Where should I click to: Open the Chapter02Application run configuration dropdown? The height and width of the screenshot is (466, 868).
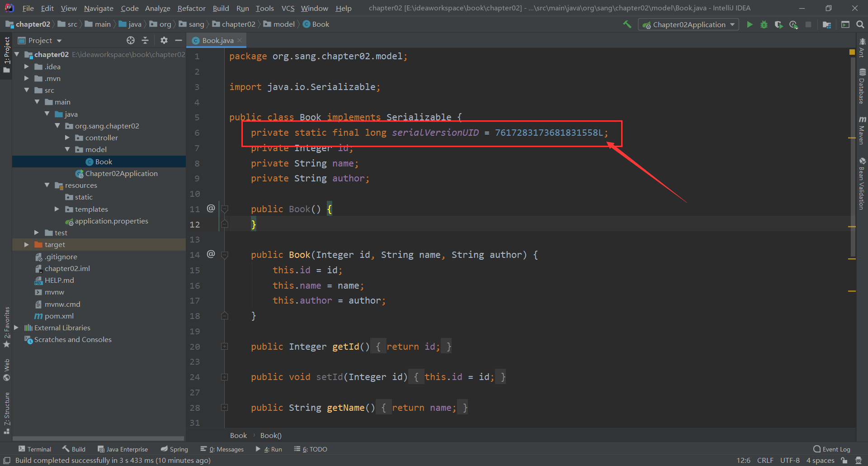(689, 24)
